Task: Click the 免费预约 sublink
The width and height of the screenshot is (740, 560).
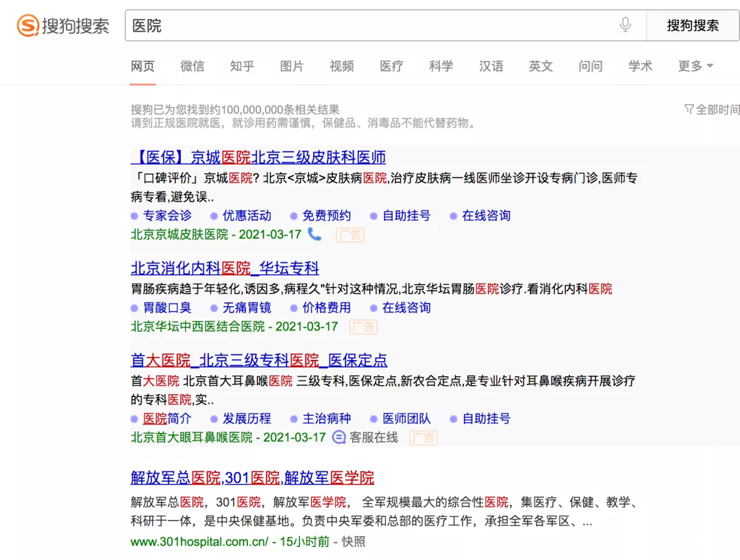Action: tap(327, 215)
